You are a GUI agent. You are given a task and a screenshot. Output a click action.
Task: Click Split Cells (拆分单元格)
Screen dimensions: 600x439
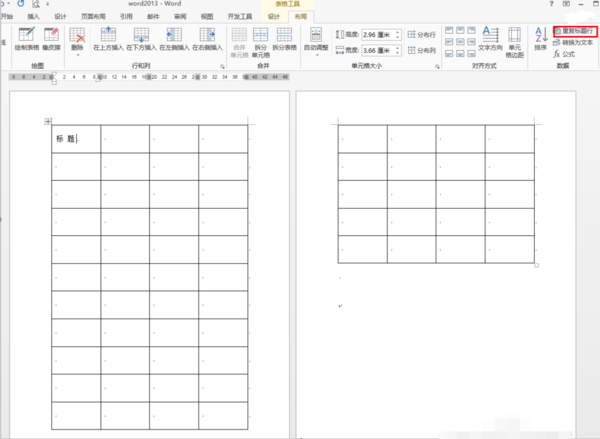pos(261,42)
